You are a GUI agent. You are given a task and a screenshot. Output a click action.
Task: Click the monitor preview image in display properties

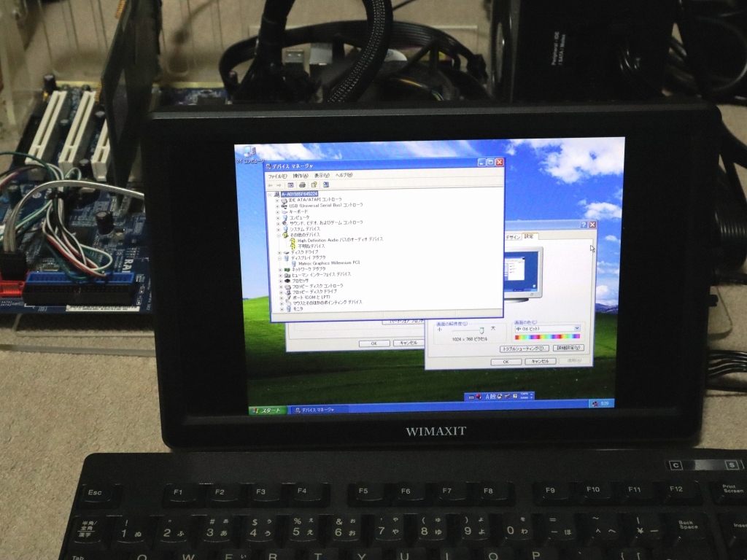pyautogui.click(x=523, y=273)
